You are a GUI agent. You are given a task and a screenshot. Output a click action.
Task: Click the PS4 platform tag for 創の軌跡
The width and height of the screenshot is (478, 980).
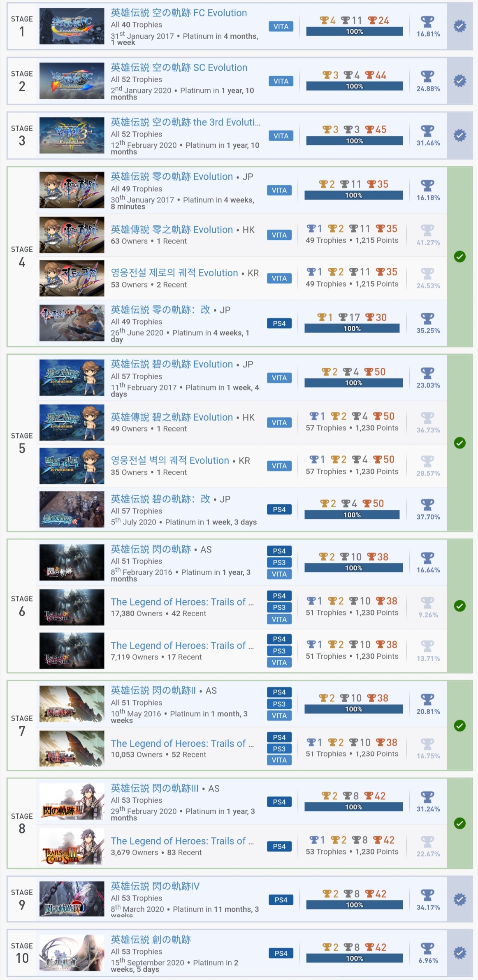pyautogui.click(x=281, y=953)
